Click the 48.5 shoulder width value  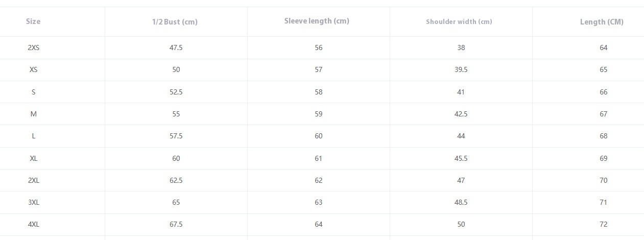461,202
